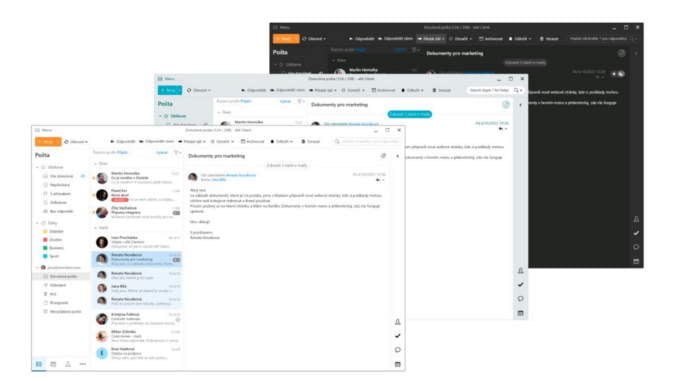Select the red tag swatch in sidebar
This screenshot has height=381, width=678.
[45, 240]
